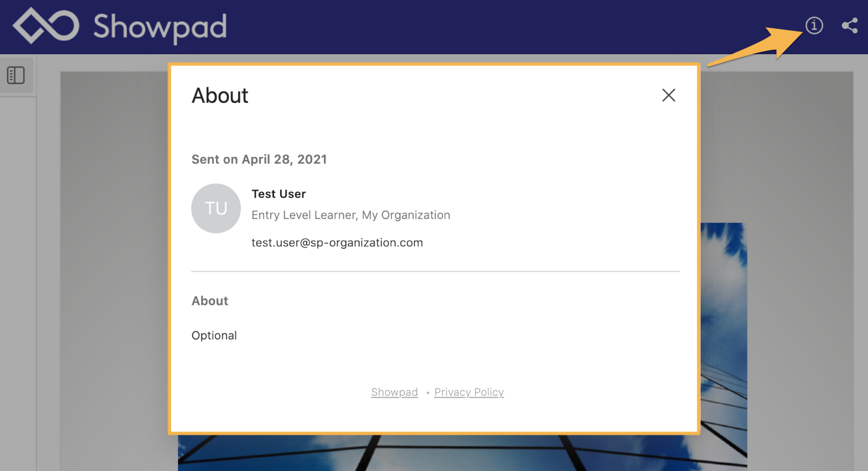Open the share options in the top bar
The height and width of the screenshot is (471, 868).
[x=850, y=25]
